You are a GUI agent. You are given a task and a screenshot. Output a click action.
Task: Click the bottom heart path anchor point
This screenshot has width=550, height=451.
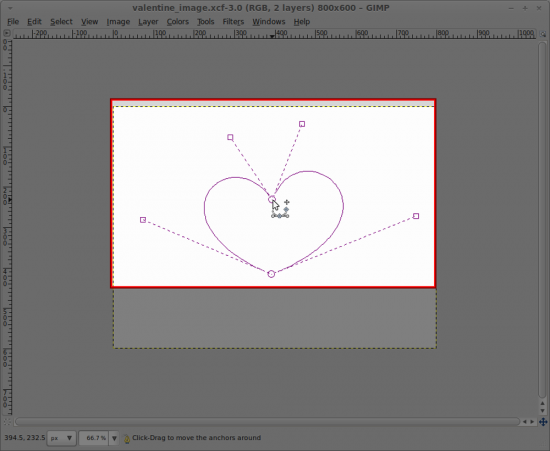coord(271,274)
